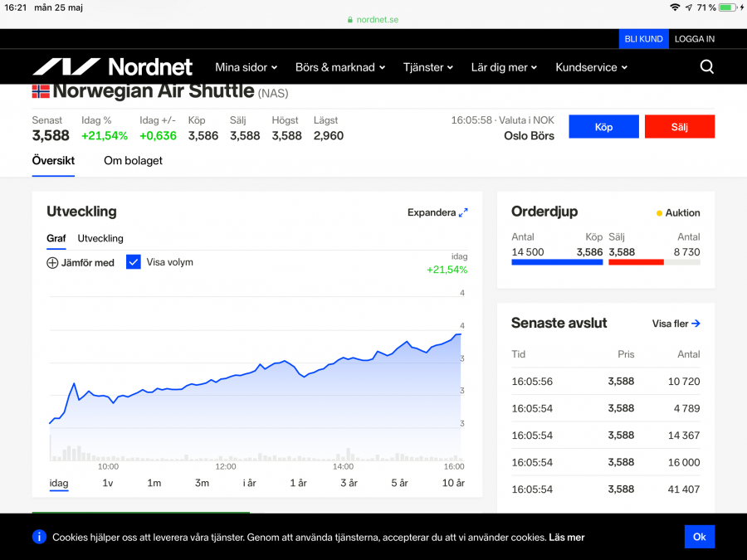Select the 1 år chart time range
Viewport: 747px width, 560px height.
(x=298, y=483)
